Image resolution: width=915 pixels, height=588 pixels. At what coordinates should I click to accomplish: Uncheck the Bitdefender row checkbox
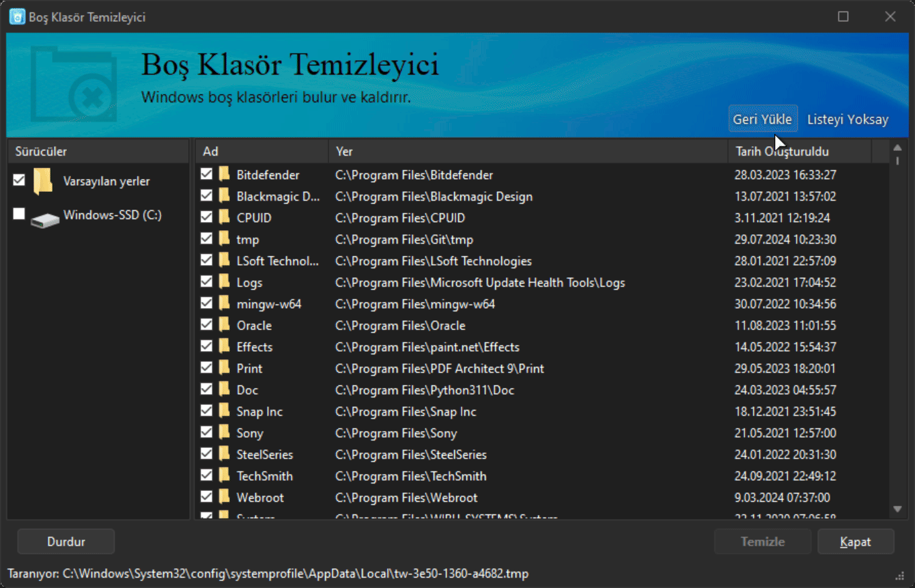207,174
